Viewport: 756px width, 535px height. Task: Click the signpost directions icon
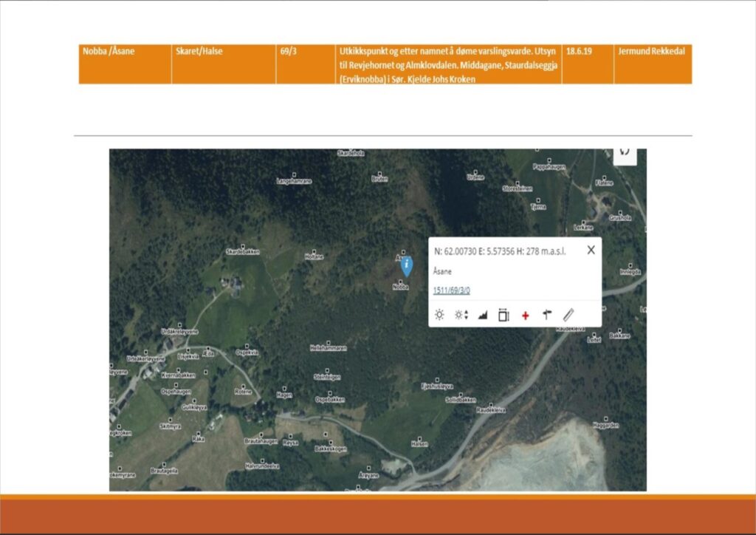[546, 315]
